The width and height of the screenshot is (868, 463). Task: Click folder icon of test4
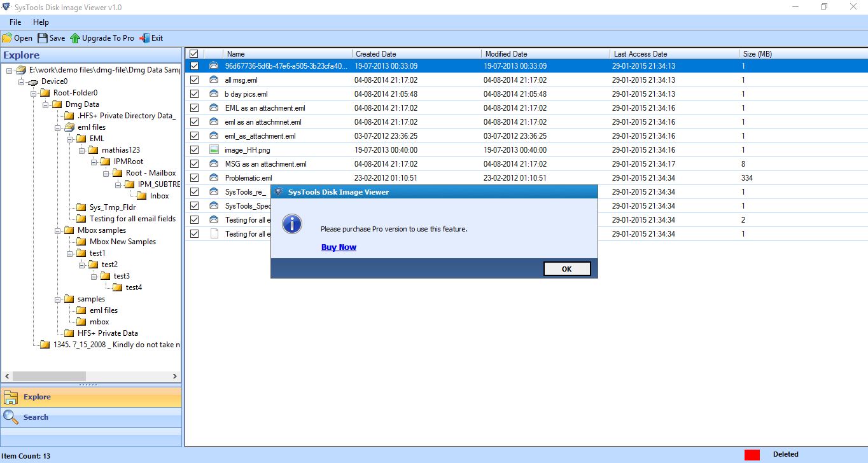[x=118, y=287]
